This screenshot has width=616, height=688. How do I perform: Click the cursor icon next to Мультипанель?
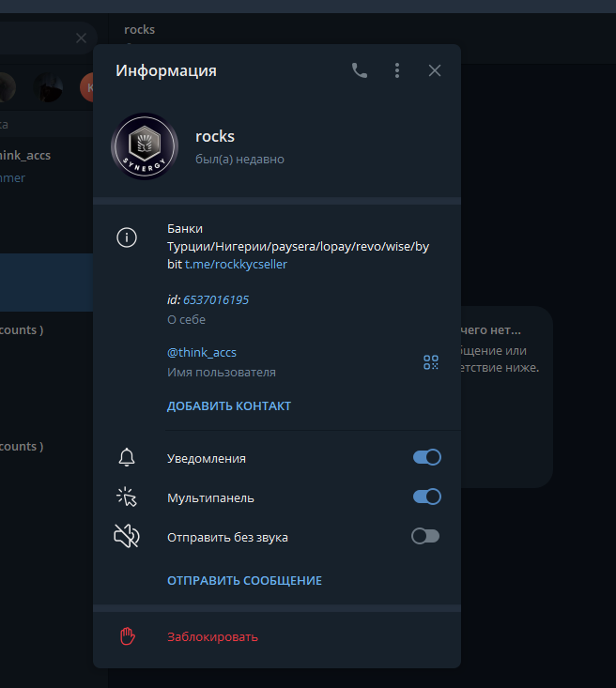[127, 497]
